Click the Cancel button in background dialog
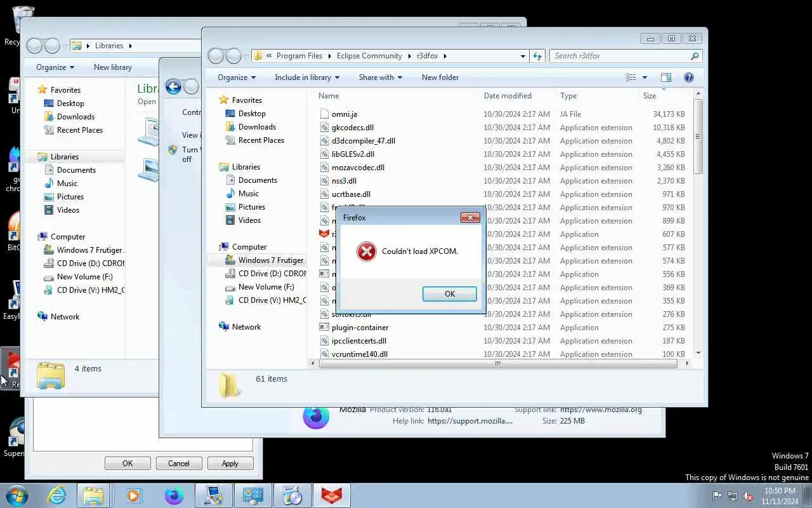Image resolution: width=812 pixels, height=508 pixels. click(179, 464)
